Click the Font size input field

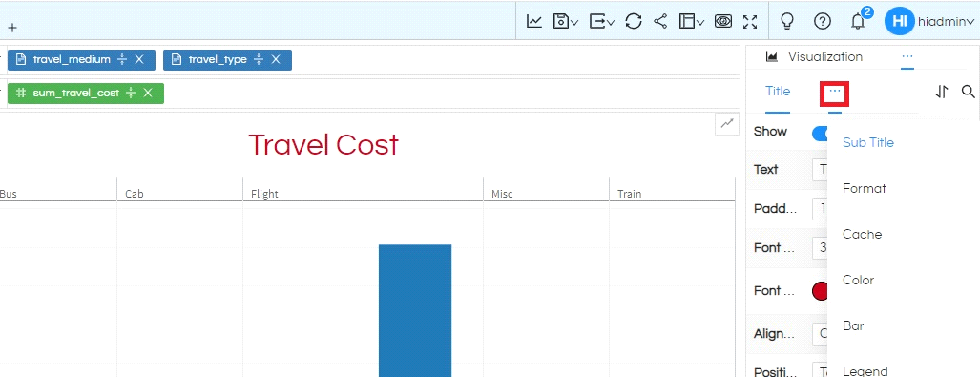(820, 247)
